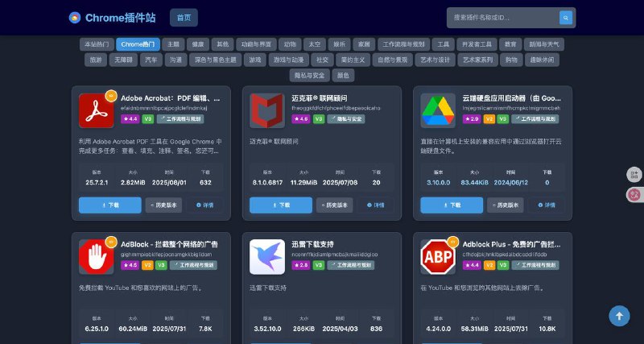The width and height of the screenshot is (644, 344).
Task: Switch to the 深色与黑色主题 category
Action: click(x=216, y=60)
